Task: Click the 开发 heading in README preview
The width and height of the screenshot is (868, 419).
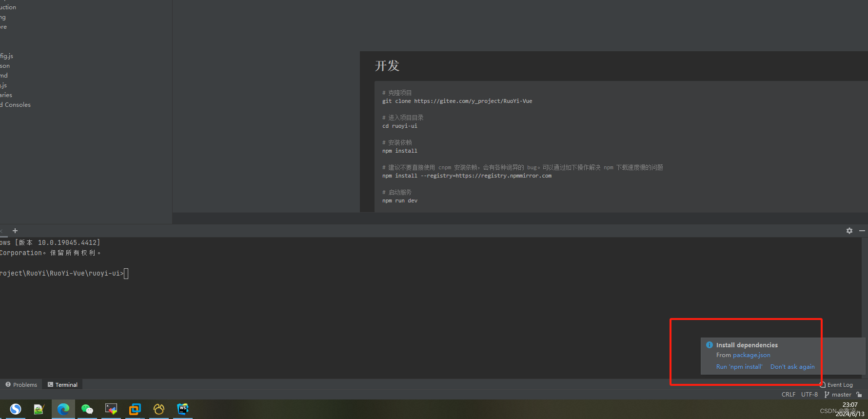Action: pos(387,66)
